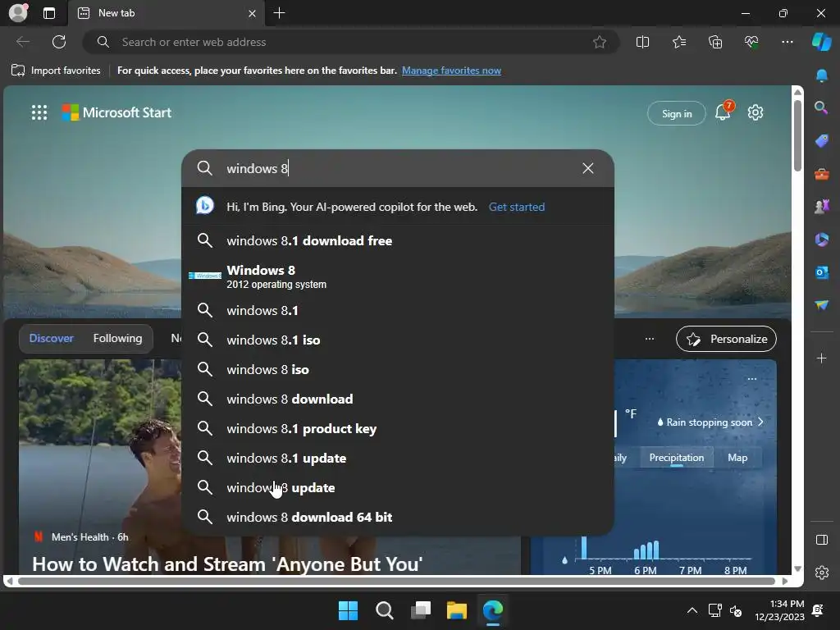Screen dimensions: 840x630
Task: Open the sidebar Tools briefcase icon
Action: pyautogui.click(x=822, y=174)
